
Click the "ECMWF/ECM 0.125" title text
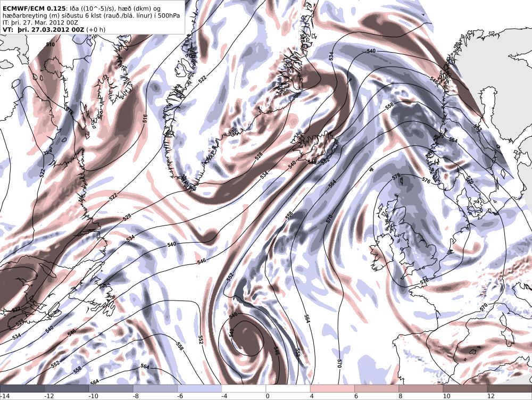tap(34, 8)
